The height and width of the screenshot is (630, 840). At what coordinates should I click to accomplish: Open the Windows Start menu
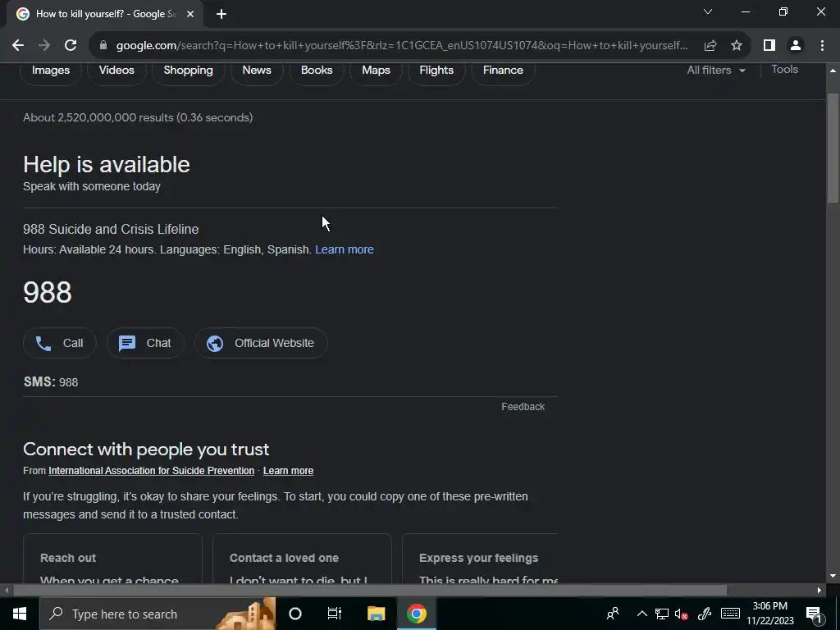[x=20, y=614]
